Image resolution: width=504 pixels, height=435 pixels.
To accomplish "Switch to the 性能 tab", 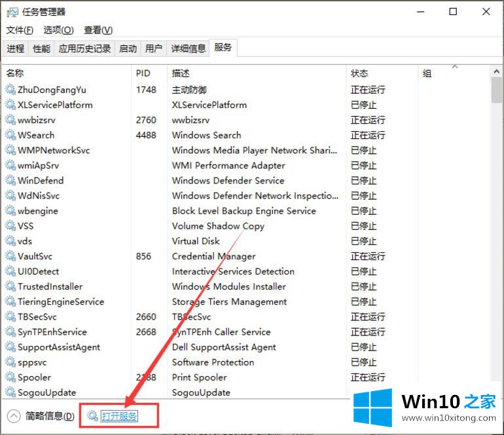I will [41, 48].
